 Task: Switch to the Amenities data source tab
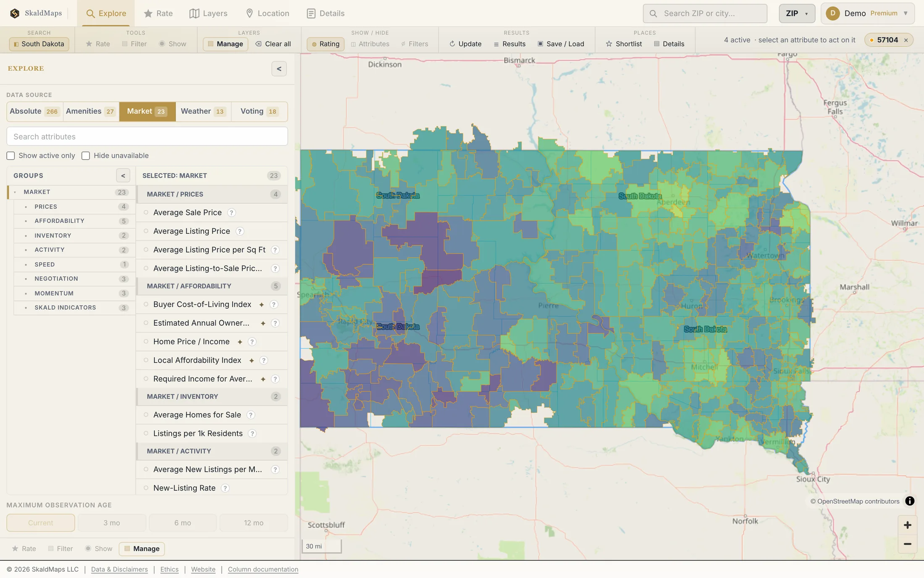click(x=91, y=111)
